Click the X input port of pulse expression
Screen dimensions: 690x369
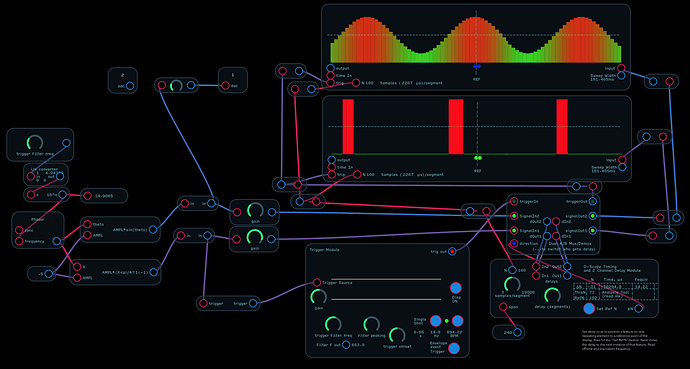pyautogui.click(x=77, y=267)
